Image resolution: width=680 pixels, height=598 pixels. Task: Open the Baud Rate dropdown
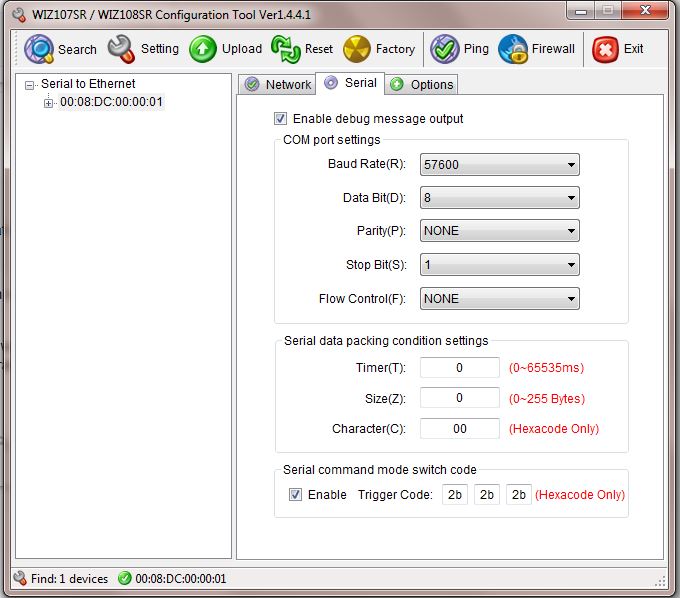[x=500, y=164]
